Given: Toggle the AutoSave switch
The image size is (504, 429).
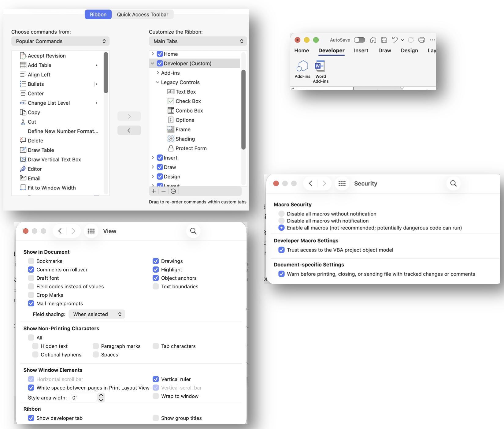Looking at the screenshot, I should point(360,40).
